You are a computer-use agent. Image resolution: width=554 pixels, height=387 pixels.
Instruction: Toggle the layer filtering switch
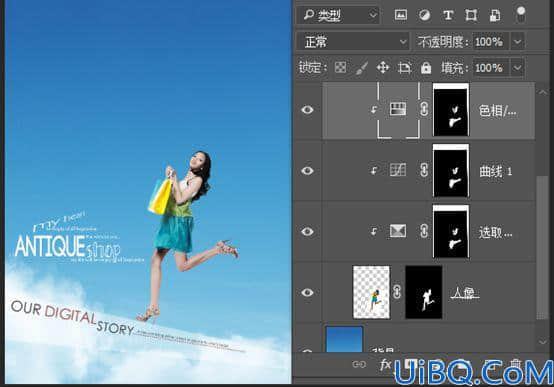pyautogui.click(x=521, y=14)
